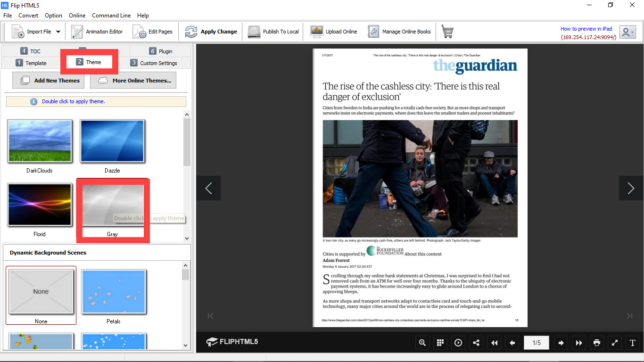Click the background scenes scrollbar up arrow
Viewport: 644px width, 362px height.
click(x=186, y=266)
